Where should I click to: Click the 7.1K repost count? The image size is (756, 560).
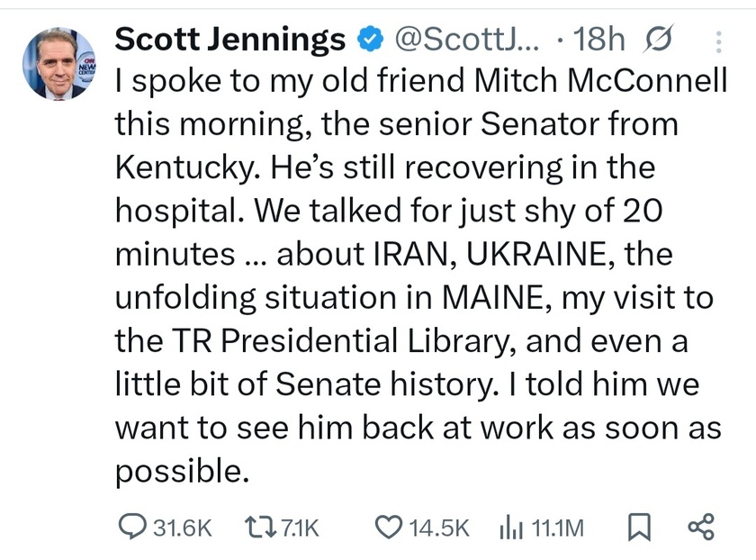click(x=299, y=528)
